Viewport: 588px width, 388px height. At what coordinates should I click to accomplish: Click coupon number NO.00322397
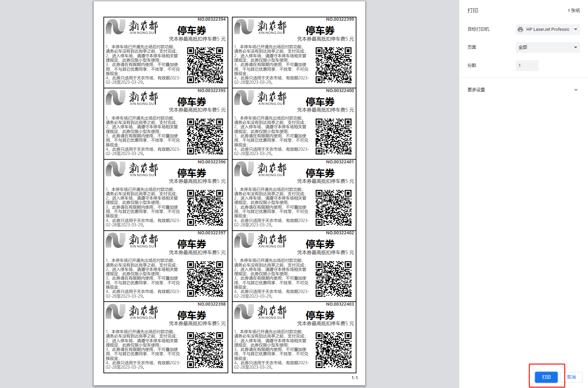(212, 233)
